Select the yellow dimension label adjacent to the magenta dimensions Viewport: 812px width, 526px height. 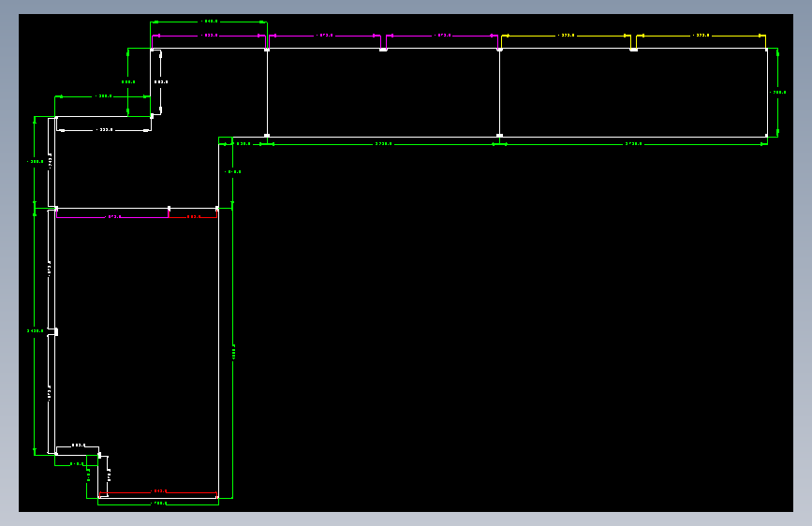pos(566,36)
